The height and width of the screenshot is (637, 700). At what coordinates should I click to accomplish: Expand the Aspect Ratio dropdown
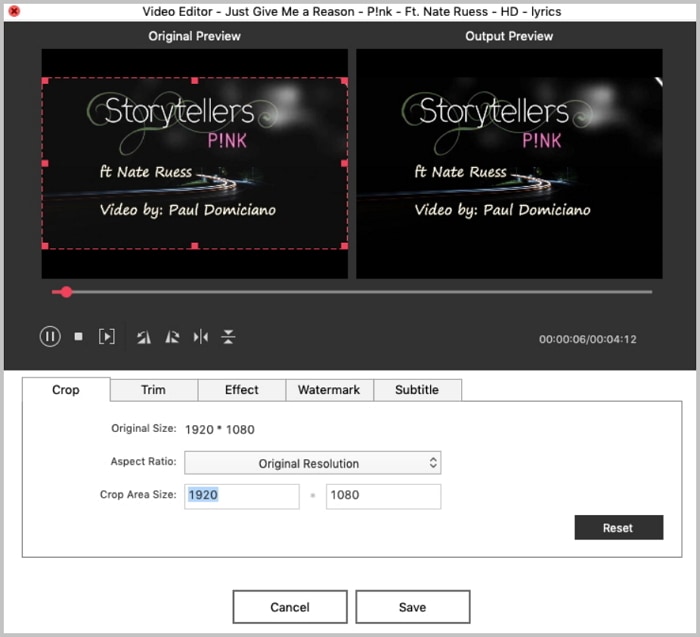pos(312,463)
